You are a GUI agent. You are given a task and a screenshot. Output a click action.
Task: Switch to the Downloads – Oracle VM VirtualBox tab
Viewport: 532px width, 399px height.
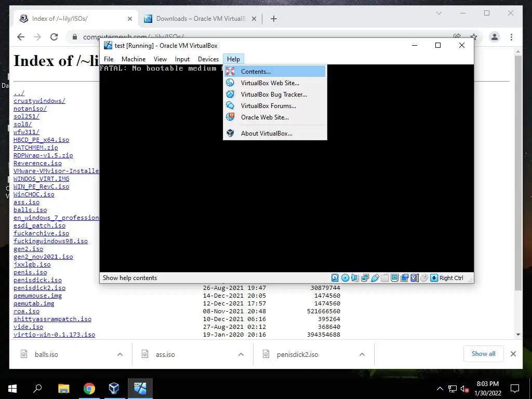[200, 19]
